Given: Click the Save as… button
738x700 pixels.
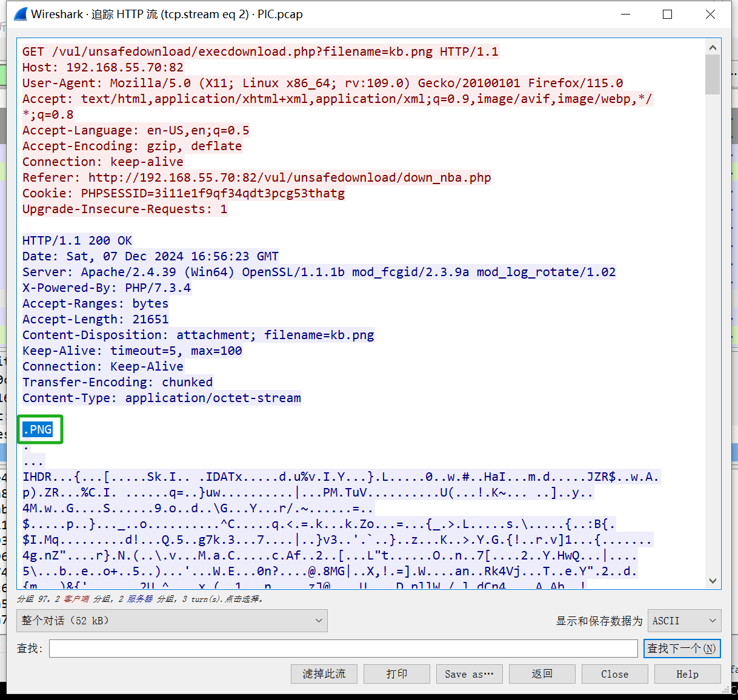Looking at the screenshot, I should pyautogui.click(x=469, y=674).
